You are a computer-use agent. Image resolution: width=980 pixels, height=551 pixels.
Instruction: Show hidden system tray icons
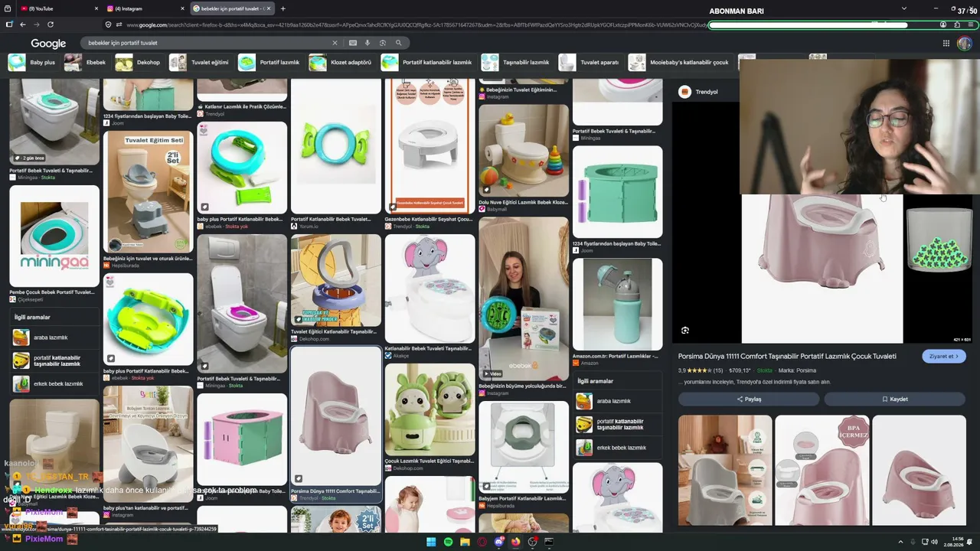point(900,542)
